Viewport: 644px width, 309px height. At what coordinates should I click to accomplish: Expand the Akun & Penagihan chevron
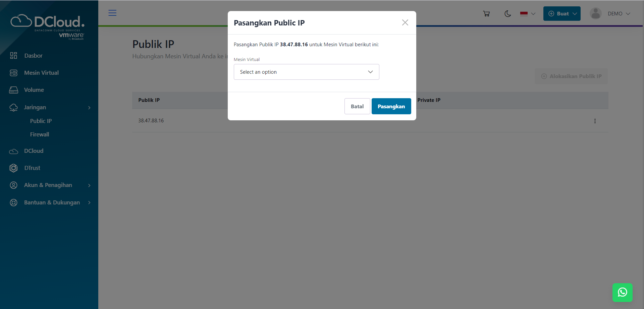point(89,185)
